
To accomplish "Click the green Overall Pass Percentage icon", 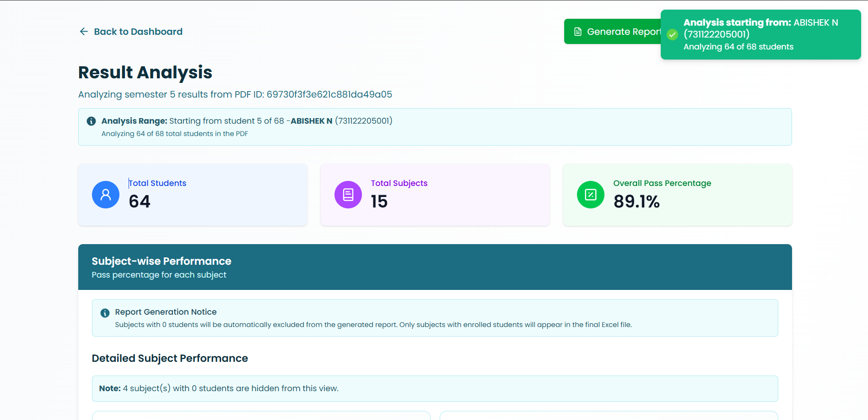I will point(591,195).
